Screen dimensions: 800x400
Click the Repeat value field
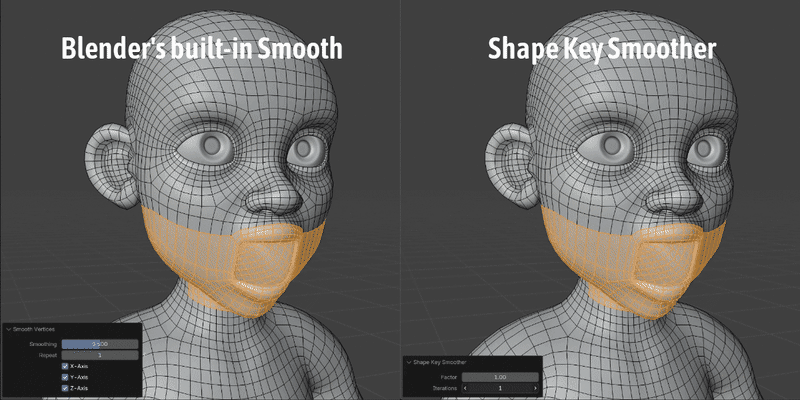click(x=100, y=355)
